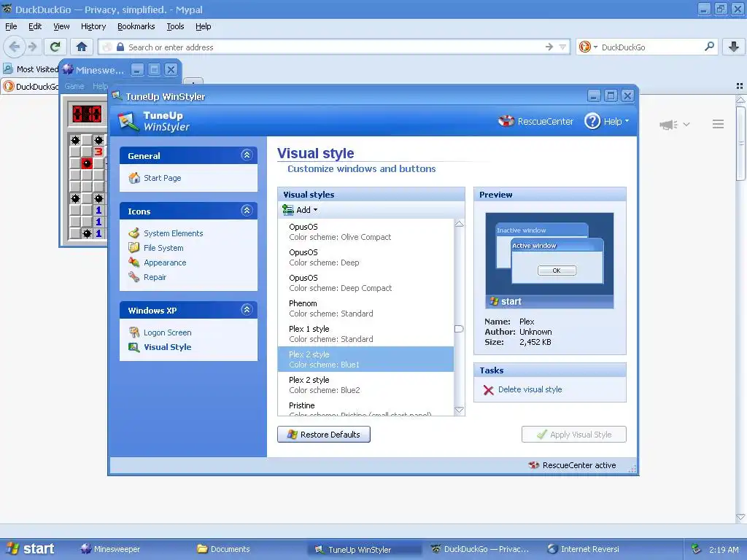The height and width of the screenshot is (560, 747).
Task: Open the browser Help menu
Action: pyautogui.click(x=204, y=26)
